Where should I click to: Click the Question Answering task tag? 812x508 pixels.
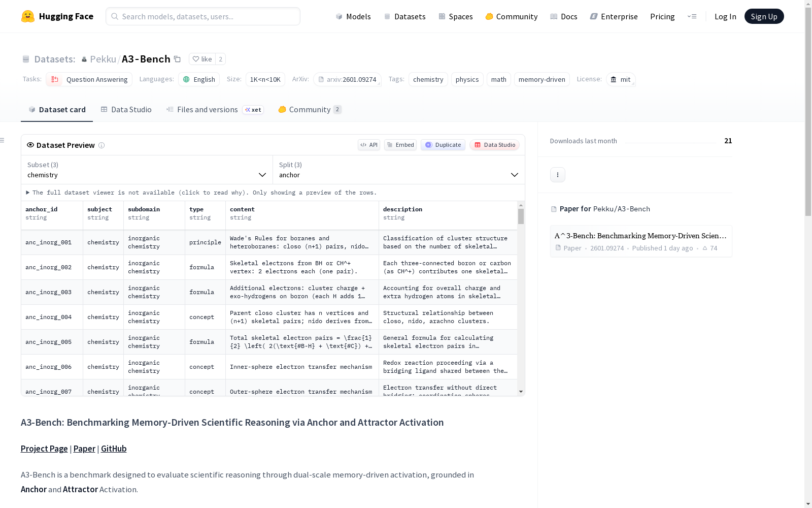pyautogui.click(x=89, y=79)
